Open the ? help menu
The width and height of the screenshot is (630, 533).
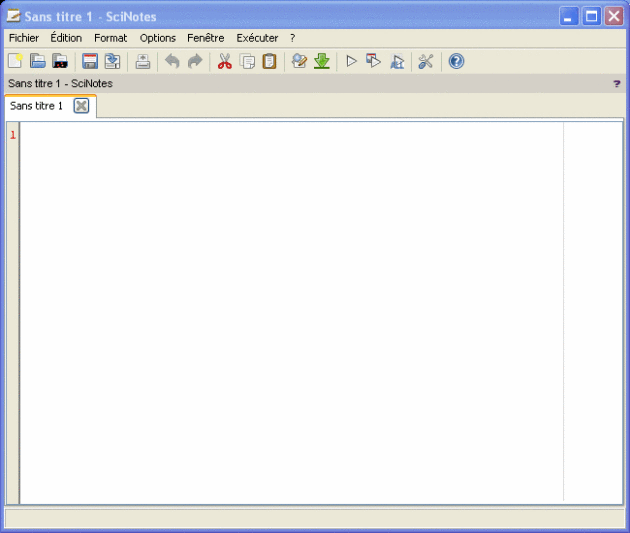[x=292, y=38]
